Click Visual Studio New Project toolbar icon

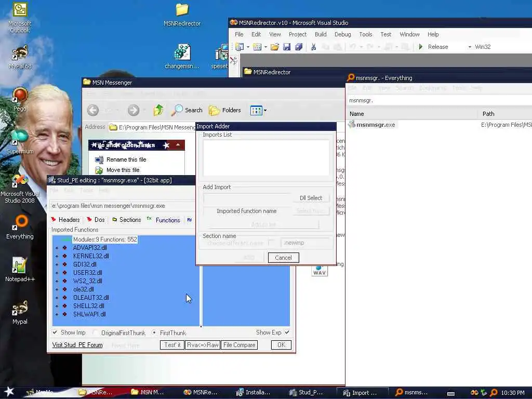[240, 47]
